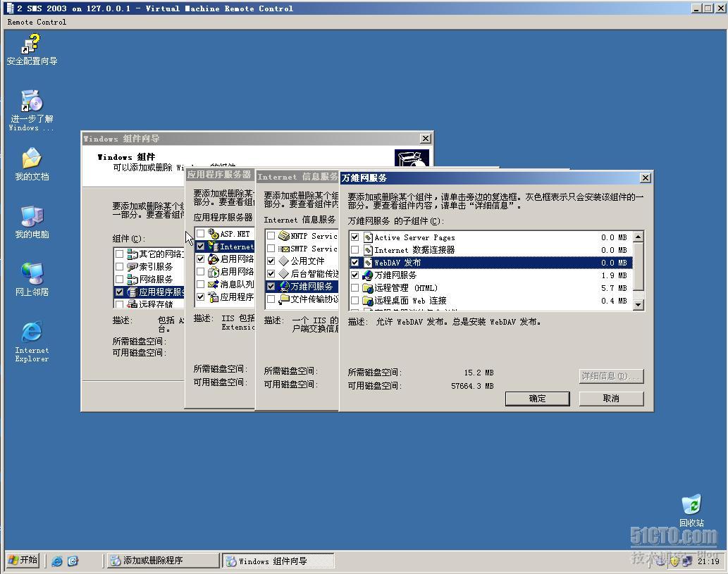Check the 消息队列 checkbox
Screen dimensions: 728x574
[200, 284]
